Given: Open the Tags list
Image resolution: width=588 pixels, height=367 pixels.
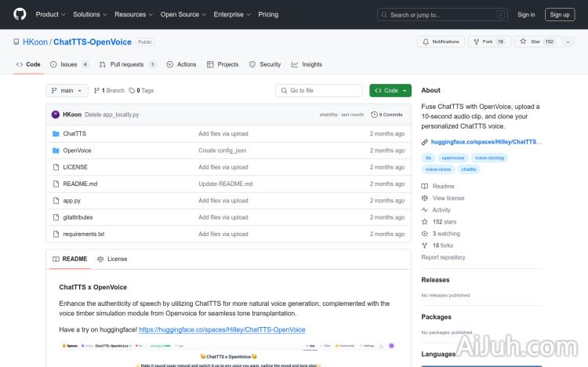Looking at the screenshot, I should click(142, 91).
